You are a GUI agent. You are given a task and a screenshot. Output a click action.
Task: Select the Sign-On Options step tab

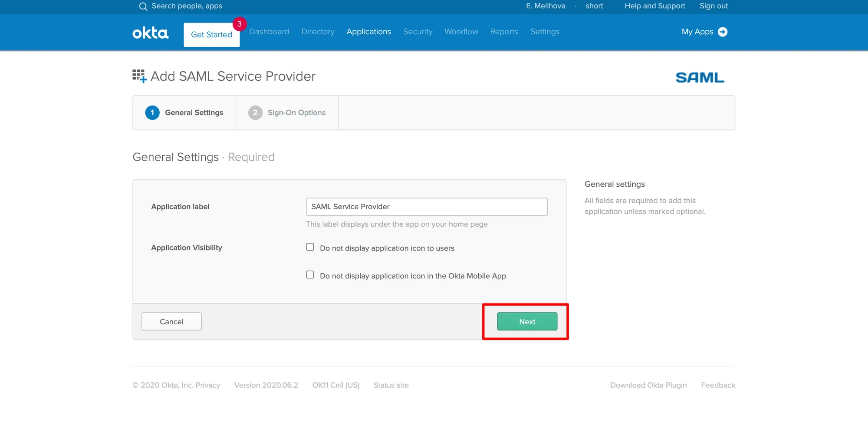[287, 113]
